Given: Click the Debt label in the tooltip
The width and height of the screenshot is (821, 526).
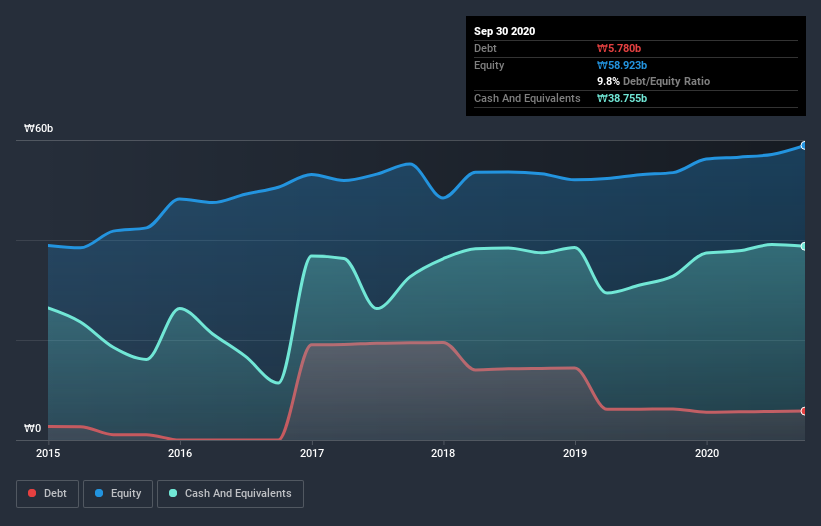Looking at the screenshot, I should click(x=485, y=48).
